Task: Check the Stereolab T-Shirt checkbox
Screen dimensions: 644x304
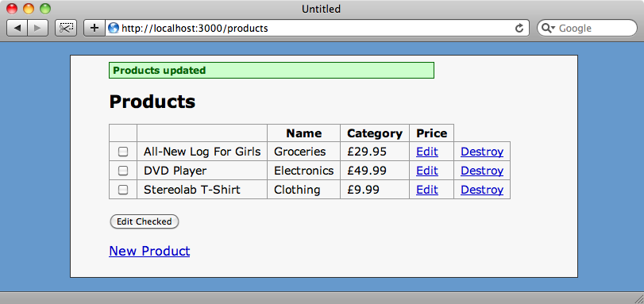Action: 123,190
